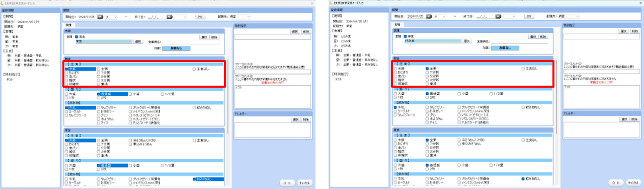Check breakfast 米飯 in left window
Screen dimensions: 644x189
pos(66,69)
